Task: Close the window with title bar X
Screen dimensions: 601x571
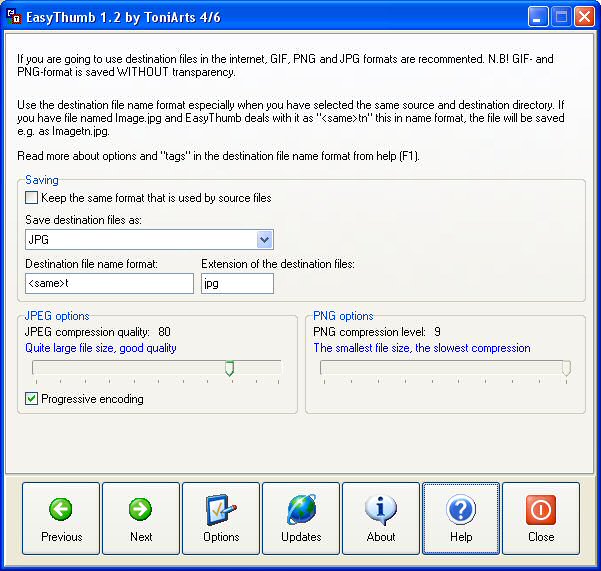Action: (584, 17)
